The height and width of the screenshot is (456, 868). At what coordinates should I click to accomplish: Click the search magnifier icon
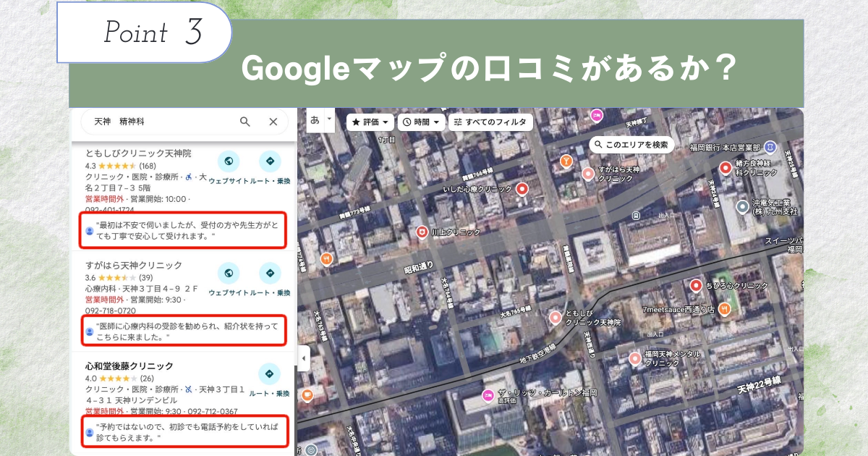pos(245,122)
